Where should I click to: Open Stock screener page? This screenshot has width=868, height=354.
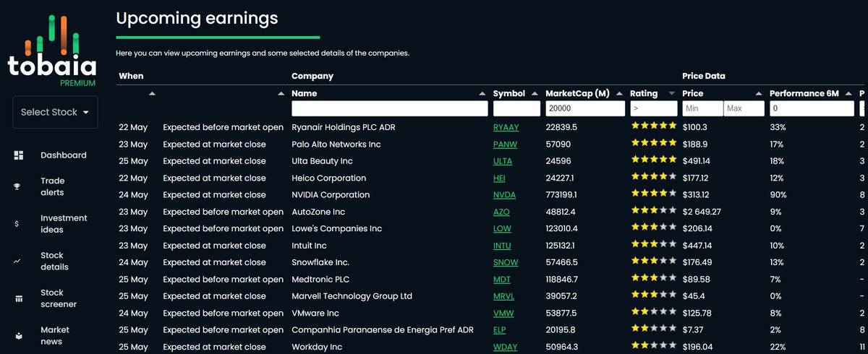tap(59, 298)
